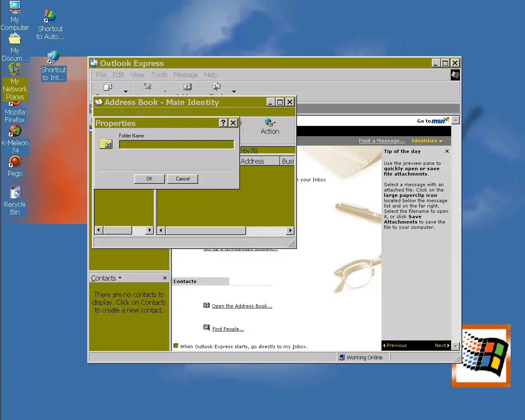Open the Contacts pane dropdown menu

click(120, 278)
